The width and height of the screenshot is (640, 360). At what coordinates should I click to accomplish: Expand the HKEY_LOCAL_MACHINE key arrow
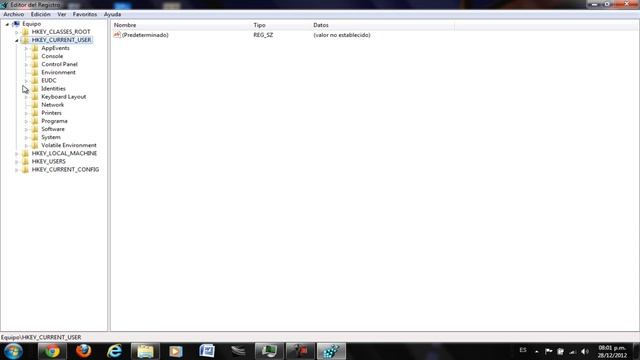[x=17, y=154]
